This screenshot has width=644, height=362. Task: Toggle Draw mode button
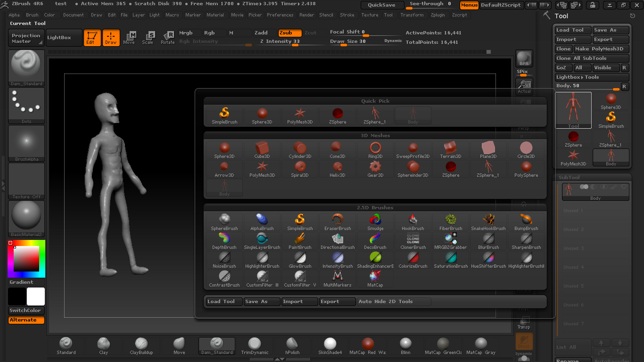[x=111, y=38]
